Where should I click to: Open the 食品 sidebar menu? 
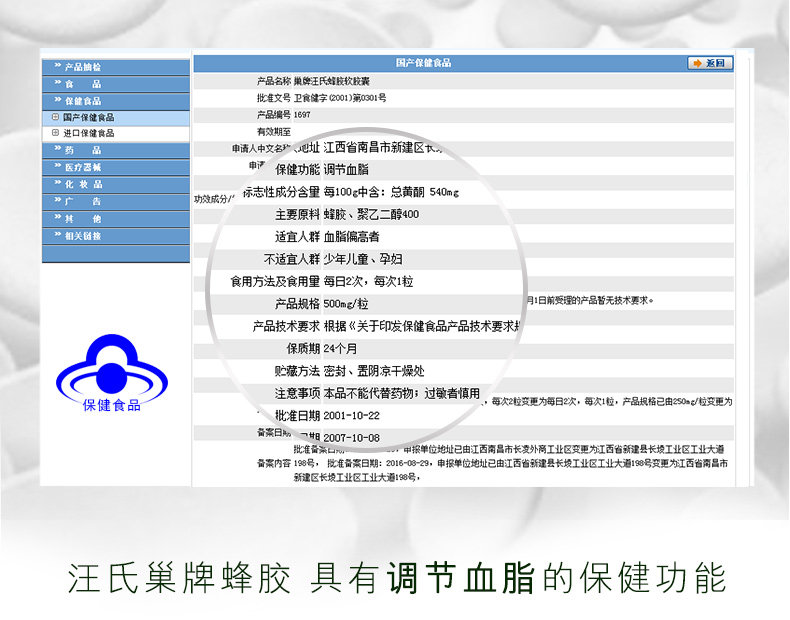pos(116,84)
